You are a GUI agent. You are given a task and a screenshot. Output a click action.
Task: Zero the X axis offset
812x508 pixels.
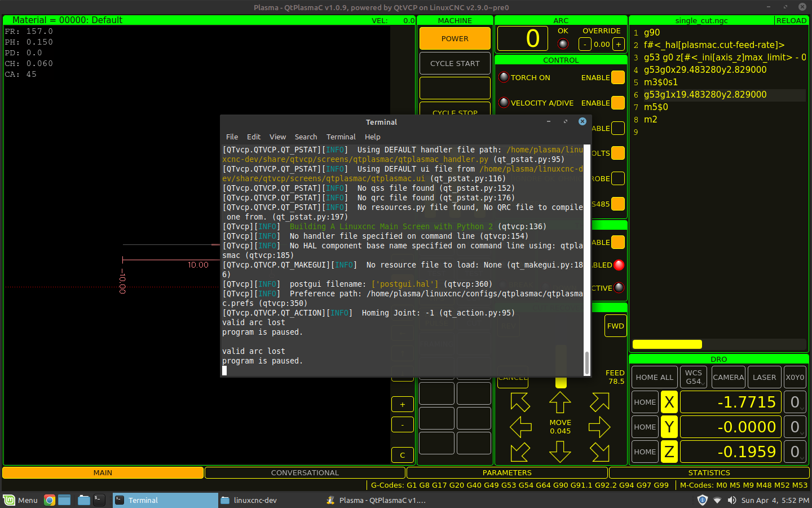click(795, 402)
